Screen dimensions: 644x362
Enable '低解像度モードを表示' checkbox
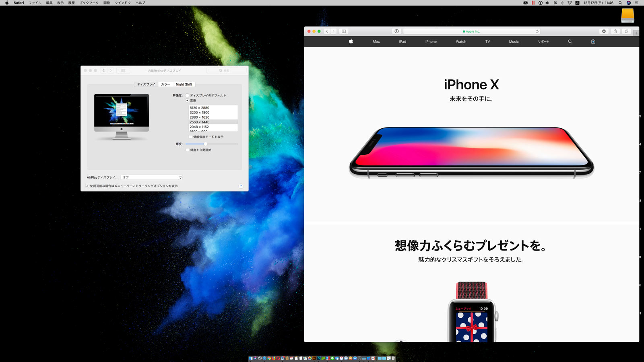click(x=191, y=137)
